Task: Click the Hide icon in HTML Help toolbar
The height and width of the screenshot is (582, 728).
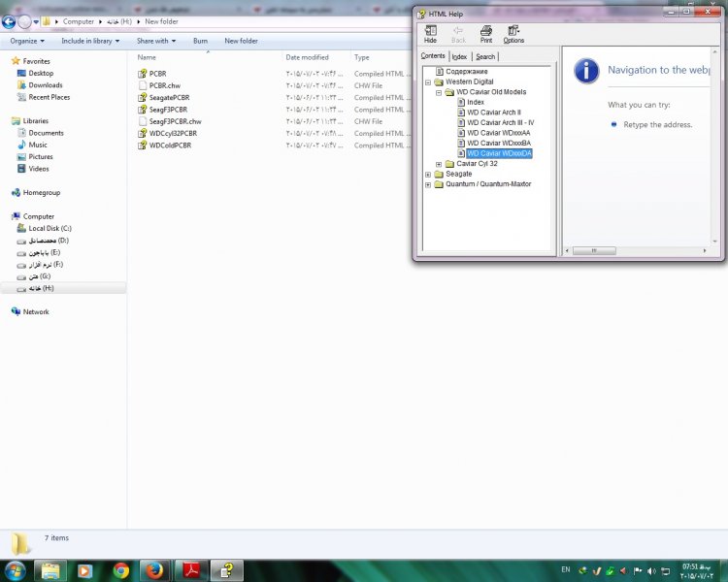Action: pyautogui.click(x=430, y=35)
